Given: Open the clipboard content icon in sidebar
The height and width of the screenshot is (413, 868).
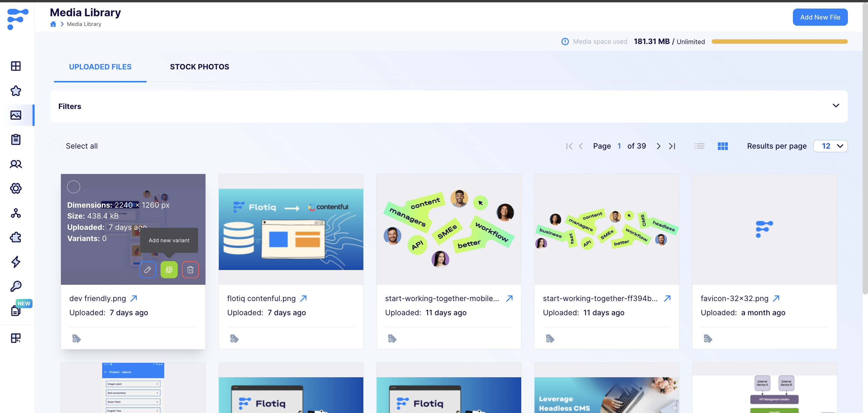Looking at the screenshot, I should pos(16,139).
